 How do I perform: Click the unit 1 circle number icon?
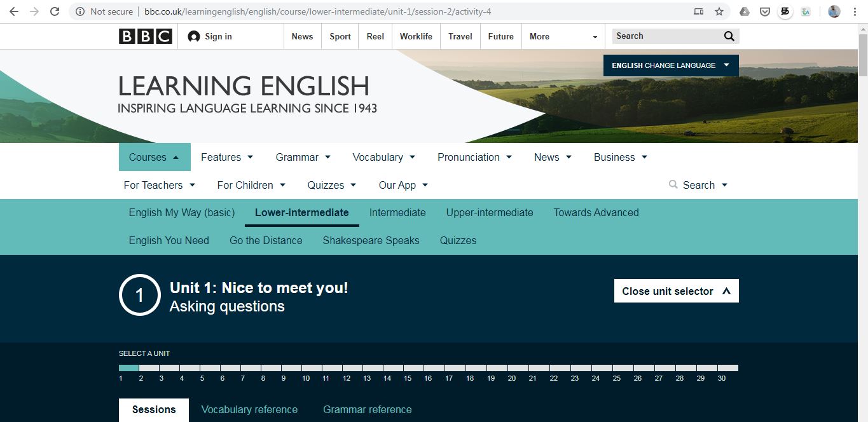click(x=140, y=295)
